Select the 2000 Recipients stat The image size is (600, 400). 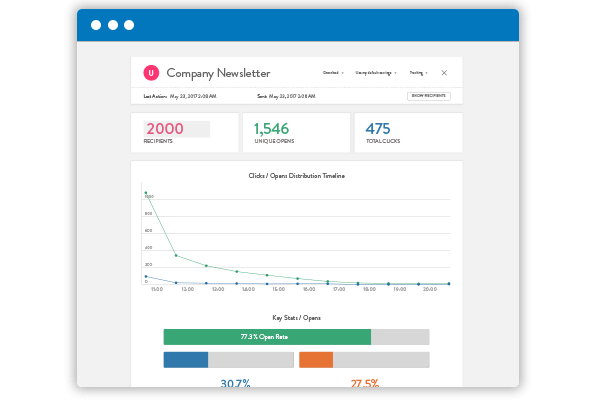(x=184, y=132)
